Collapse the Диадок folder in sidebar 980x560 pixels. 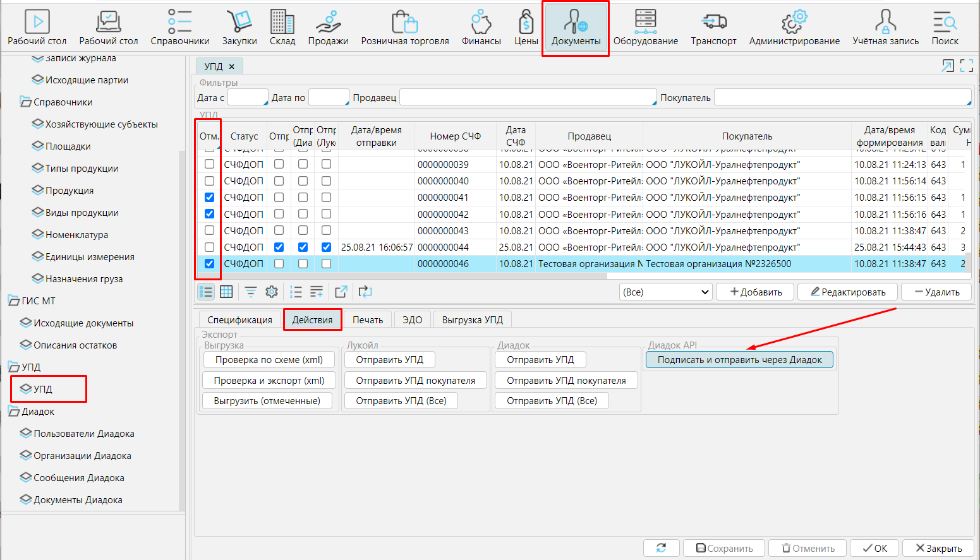tap(14, 412)
